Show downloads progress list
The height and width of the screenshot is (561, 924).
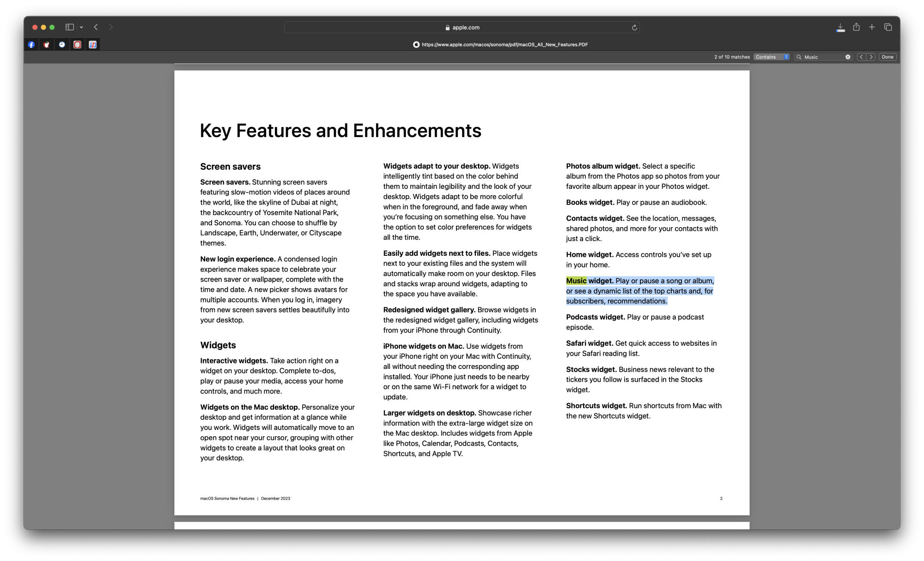coord(840,28)
